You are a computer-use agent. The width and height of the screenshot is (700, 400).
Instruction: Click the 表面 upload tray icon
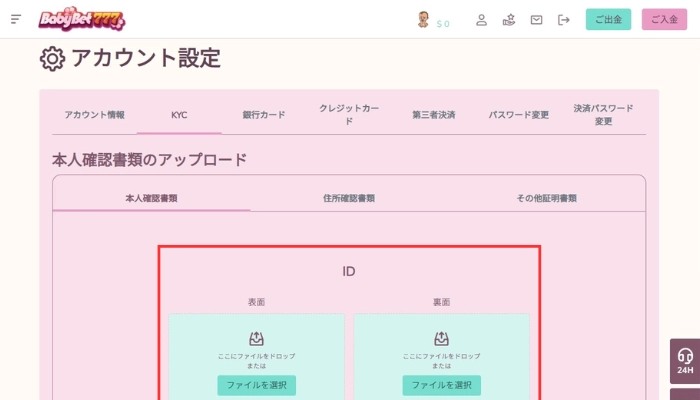point(256,339)
